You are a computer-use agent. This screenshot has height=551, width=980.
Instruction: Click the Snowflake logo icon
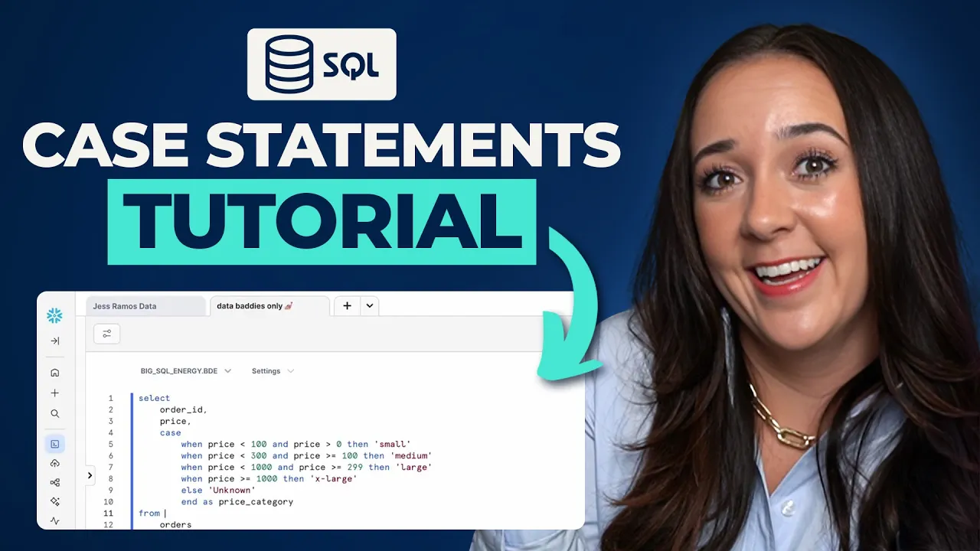point(54,315)
